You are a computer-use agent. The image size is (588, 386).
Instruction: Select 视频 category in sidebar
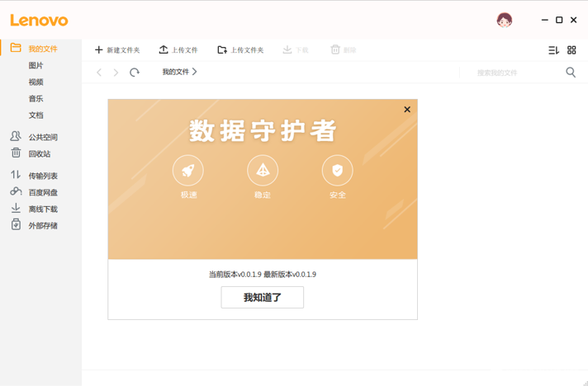(x=36, y=82)
